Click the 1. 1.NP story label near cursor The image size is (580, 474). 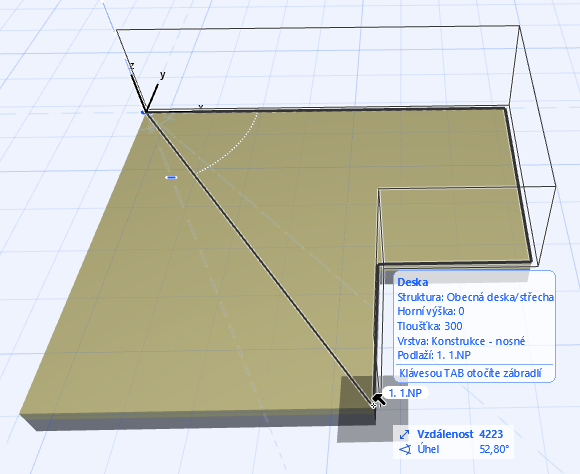(405, 393)
